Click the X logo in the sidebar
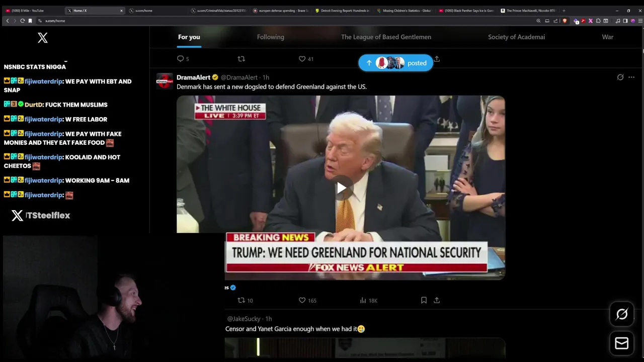This screenshot has height=362, width=644. click(x=43, y=37)
